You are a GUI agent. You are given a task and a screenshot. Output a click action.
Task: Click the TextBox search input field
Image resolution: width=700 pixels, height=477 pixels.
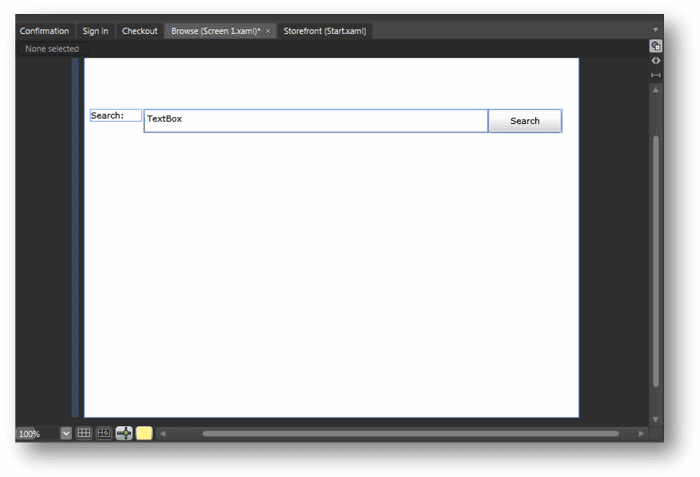coord(316,121)
